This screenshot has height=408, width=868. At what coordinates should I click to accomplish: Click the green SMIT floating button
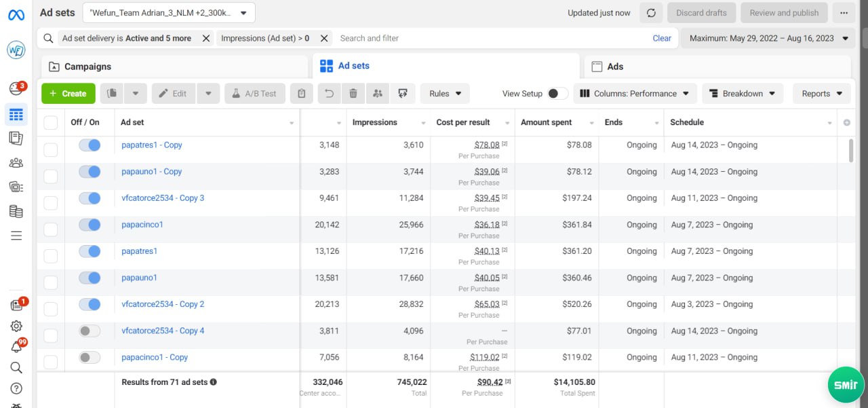tap(845, 385)
